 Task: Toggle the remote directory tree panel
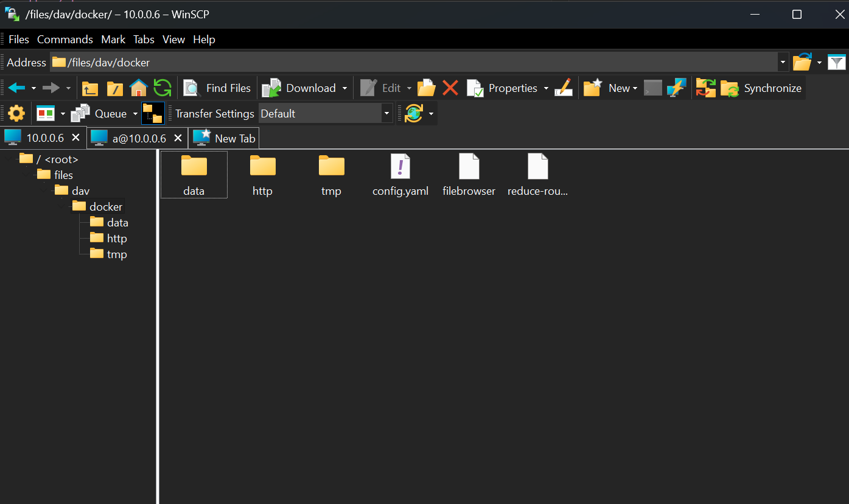tap(153, 113)
